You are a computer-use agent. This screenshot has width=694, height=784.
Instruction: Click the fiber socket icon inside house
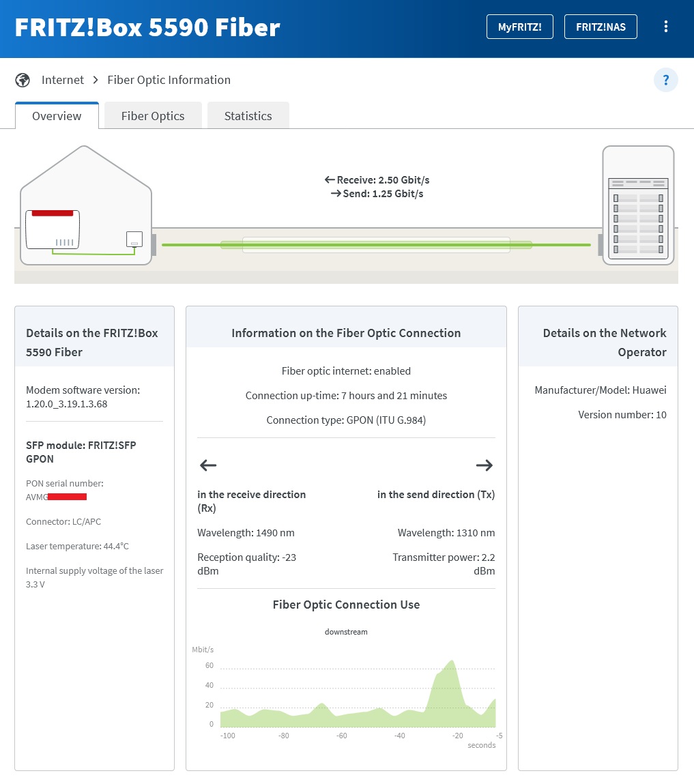click(134, 239)
